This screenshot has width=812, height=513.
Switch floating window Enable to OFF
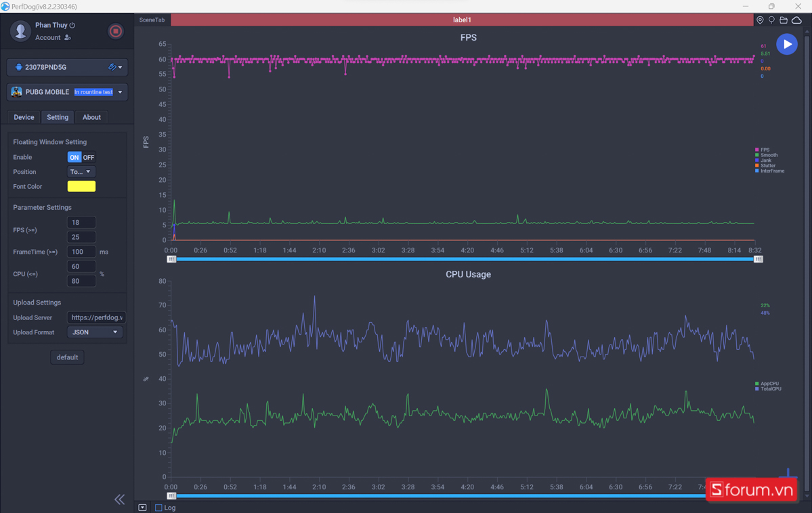click(89, 158)
